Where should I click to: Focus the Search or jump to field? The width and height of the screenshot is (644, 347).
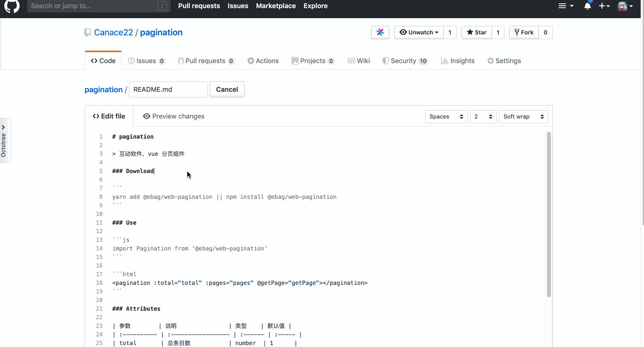98,6
